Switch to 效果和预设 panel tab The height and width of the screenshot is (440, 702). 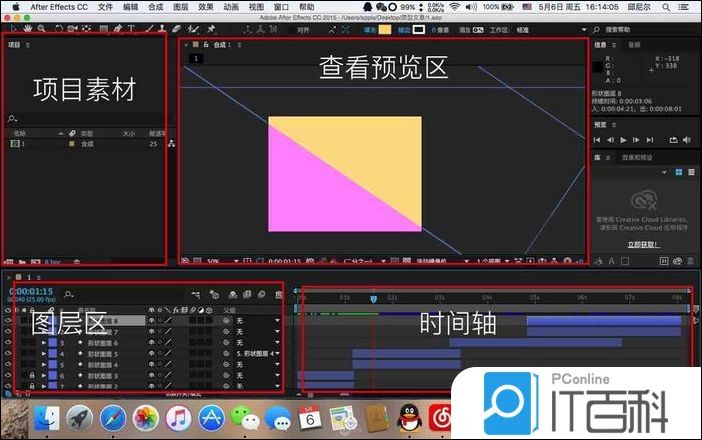639,157
